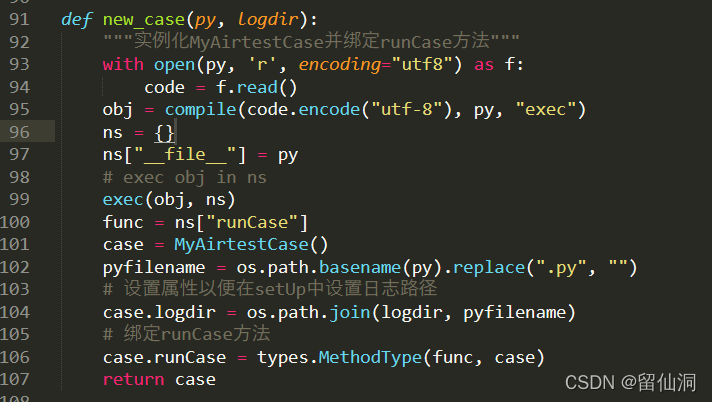Click the empty braces after ns =
The height and width of the screenshot is (402, 712).
coord(164,133)
